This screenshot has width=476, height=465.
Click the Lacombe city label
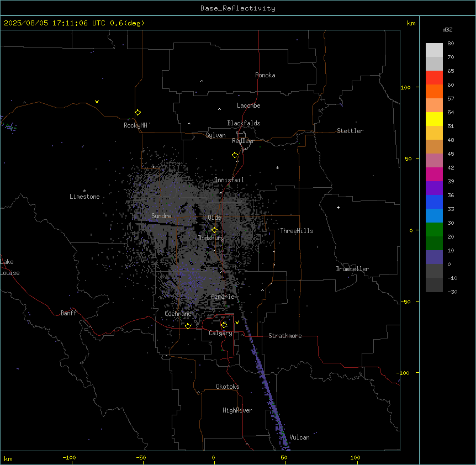click(248, 105)
